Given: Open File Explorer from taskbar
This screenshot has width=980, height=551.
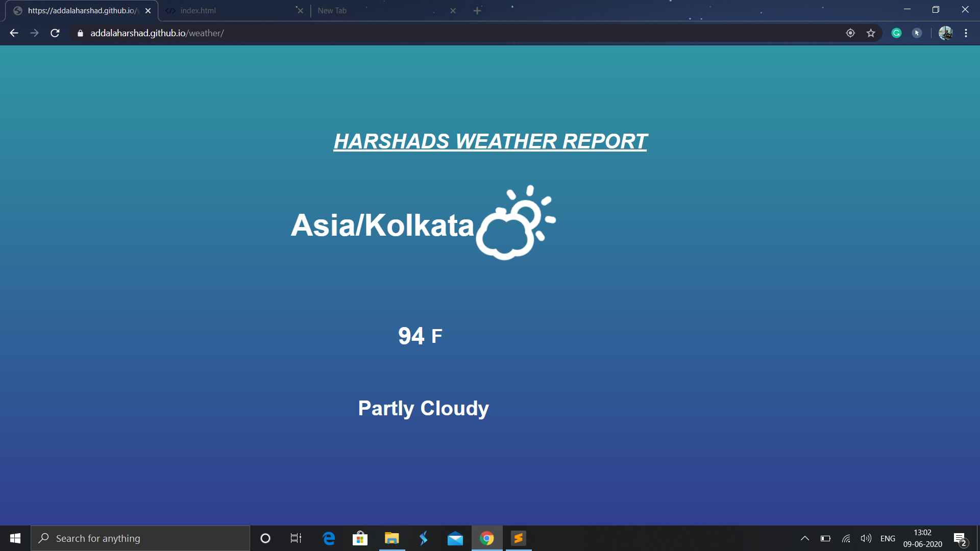Looking at the screenshot, I should (391, 538).
